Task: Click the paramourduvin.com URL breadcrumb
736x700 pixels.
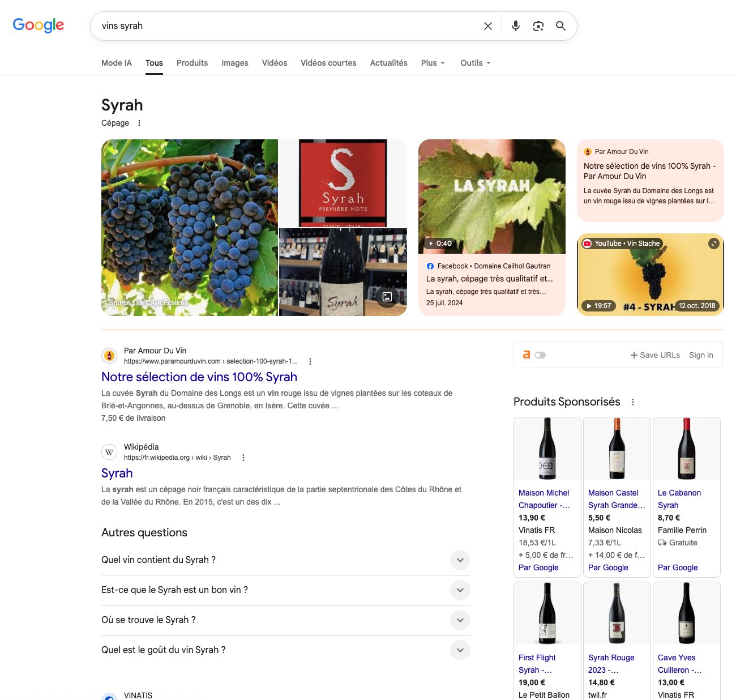Action: pos(211,361)
